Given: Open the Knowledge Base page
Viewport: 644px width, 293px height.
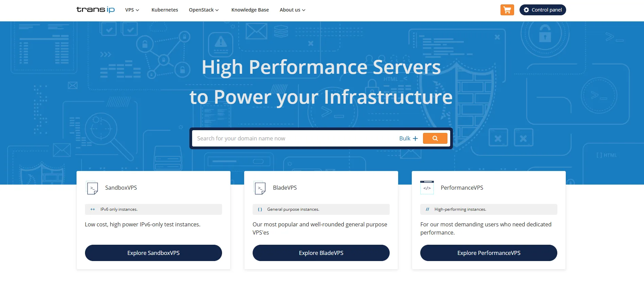Looking at the screenshot, I should 250,10.
